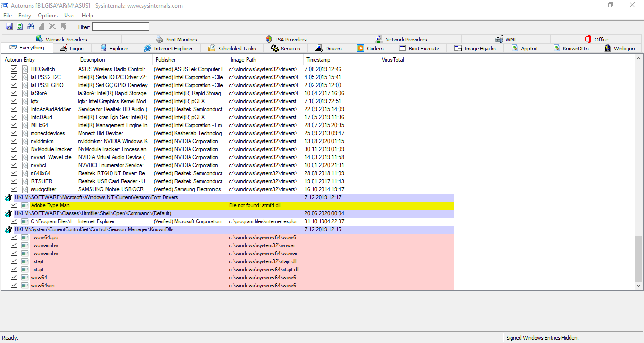Select the wow64 entry name

click(x=39, y=278)
